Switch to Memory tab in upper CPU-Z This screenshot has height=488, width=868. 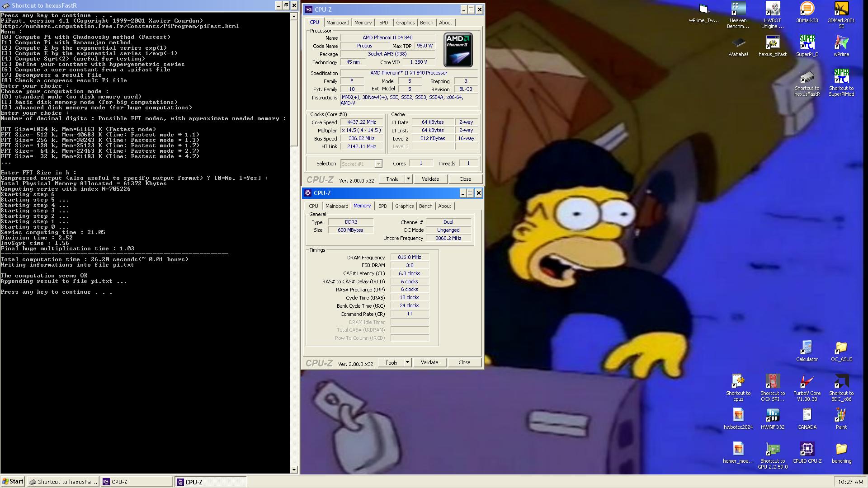coord(363,23)
